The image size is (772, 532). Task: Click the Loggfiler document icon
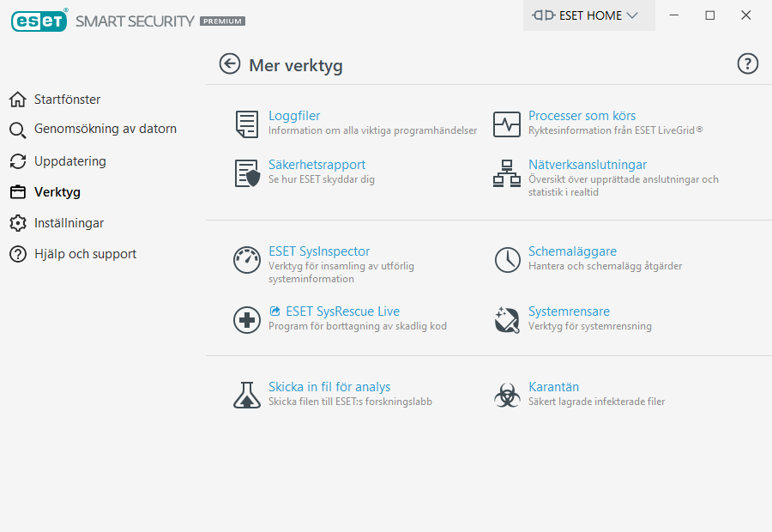[x=247, y=124]
